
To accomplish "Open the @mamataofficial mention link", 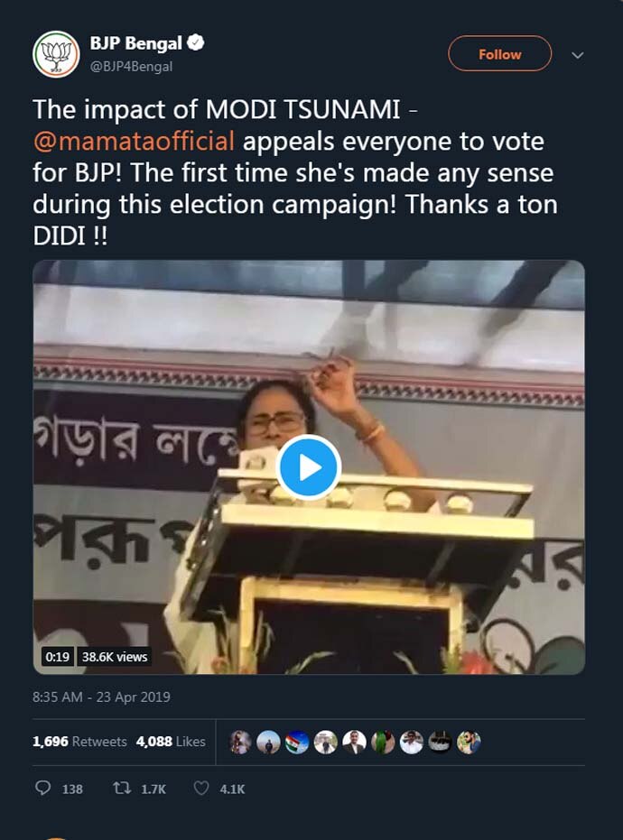I will [134, 142].
